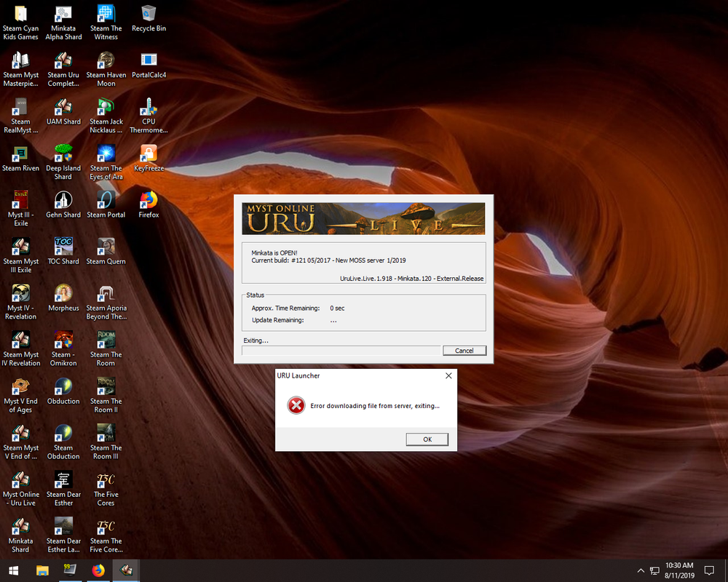Open the monitor app with 99 badge on taskbar
The width and height of the screenshot is (728, 582).
[70, 570]
